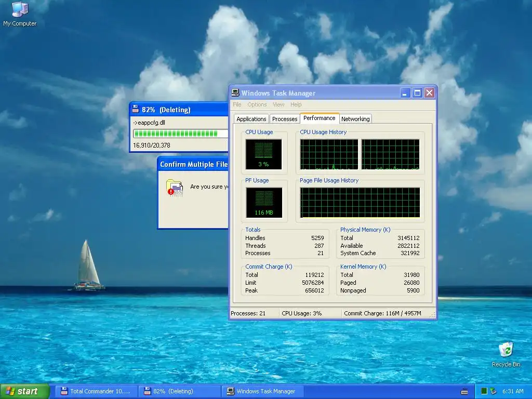Close the Windows Task Manager window

point(429,92)
